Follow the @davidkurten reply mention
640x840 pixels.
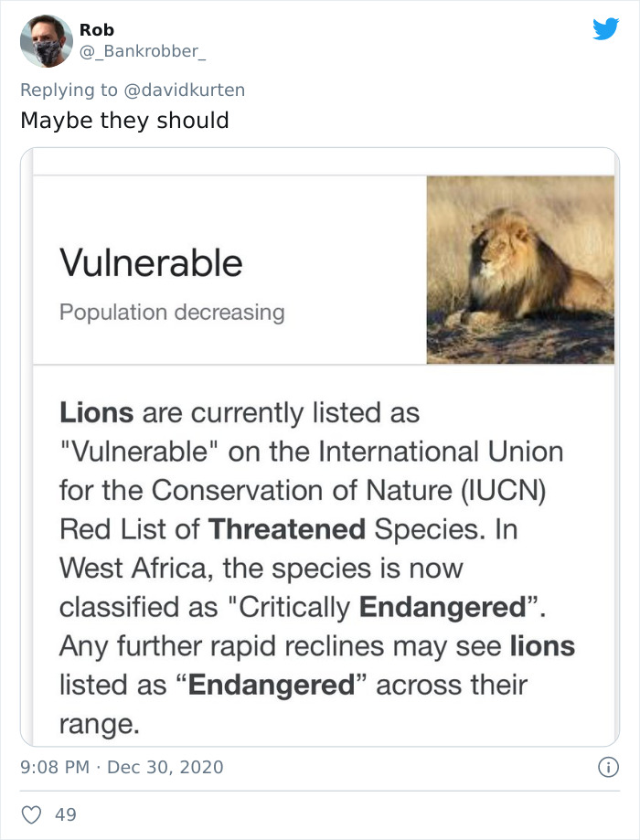point(185,90)
